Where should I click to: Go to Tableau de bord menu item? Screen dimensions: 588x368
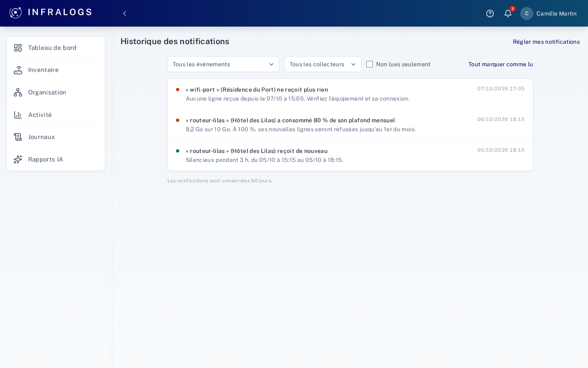pos(56,48)
